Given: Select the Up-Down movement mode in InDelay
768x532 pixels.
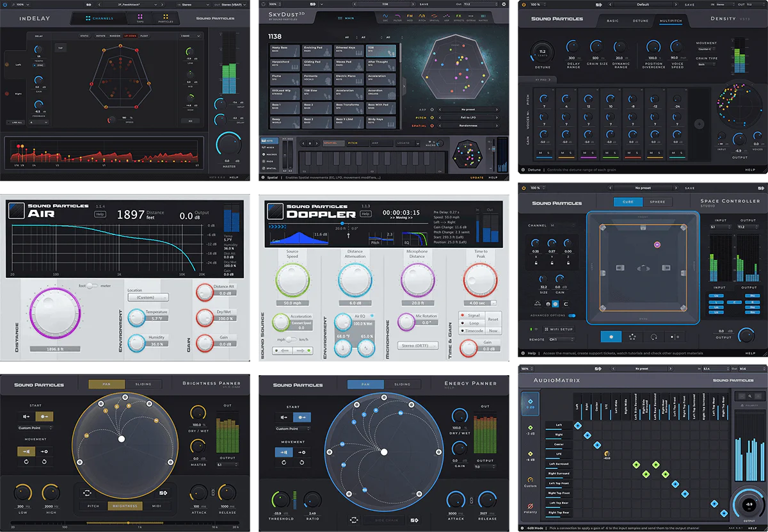Looking at the screenshot, I should (132, 36).
